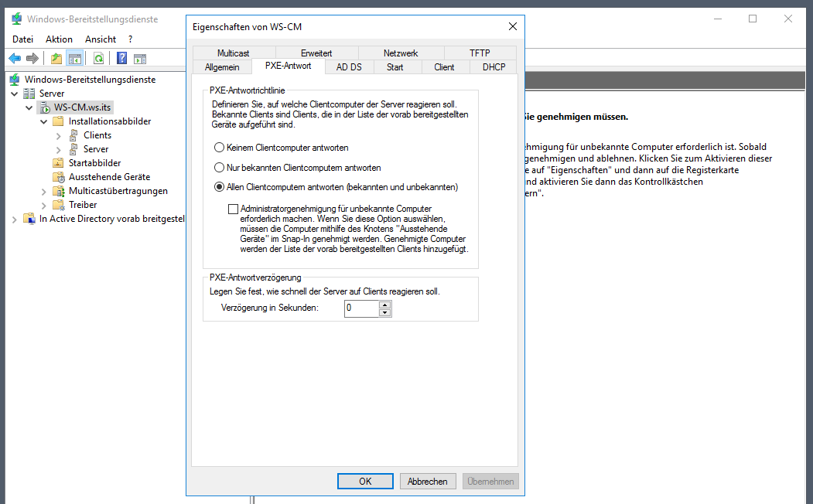This screenshot has height=504, width=813.
Task: Click the top-level Server node's rack icon in the tree
Action: coord(29,94)
